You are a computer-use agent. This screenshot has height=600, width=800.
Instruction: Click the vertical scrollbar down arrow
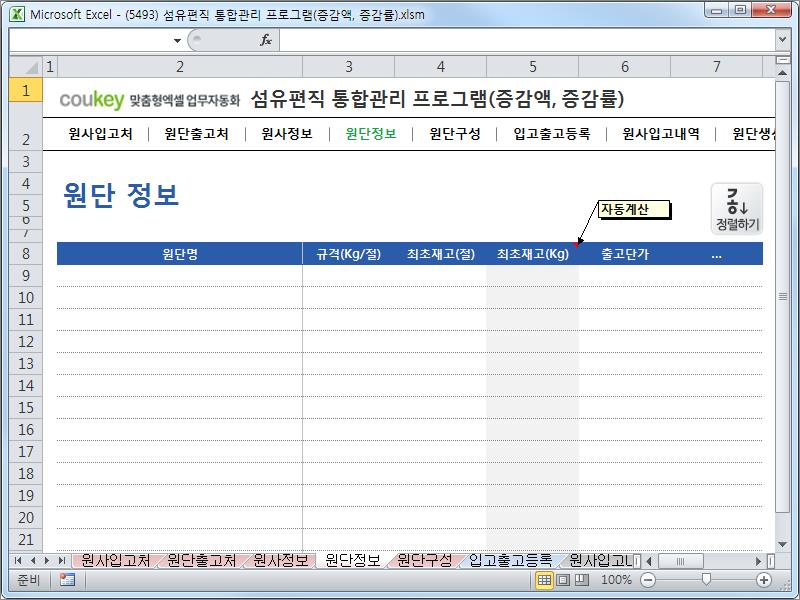pyautogui.click(x=782, y=545)
